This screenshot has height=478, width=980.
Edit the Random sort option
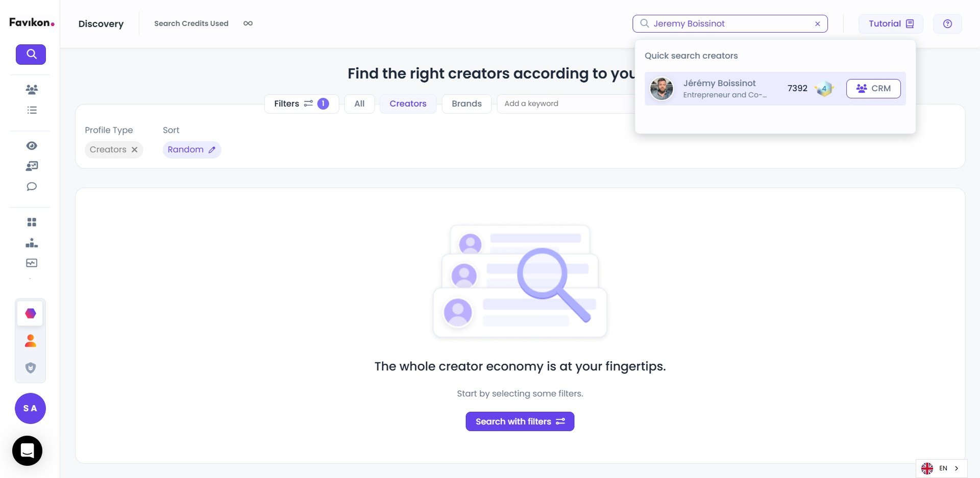coord(212,150)
